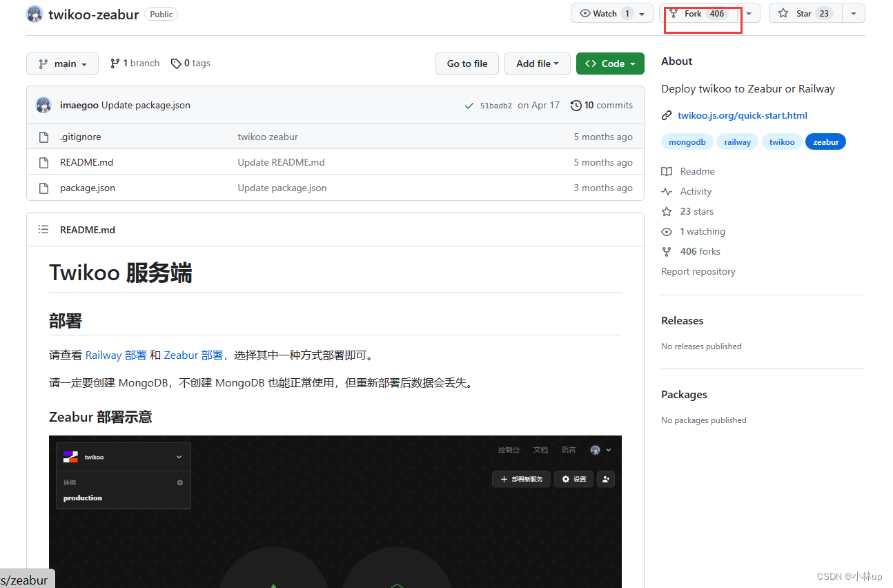Viewport: 893px width, 588px height.
Task: Open the README.md file icon in file list
Action: tap(43, 161)
